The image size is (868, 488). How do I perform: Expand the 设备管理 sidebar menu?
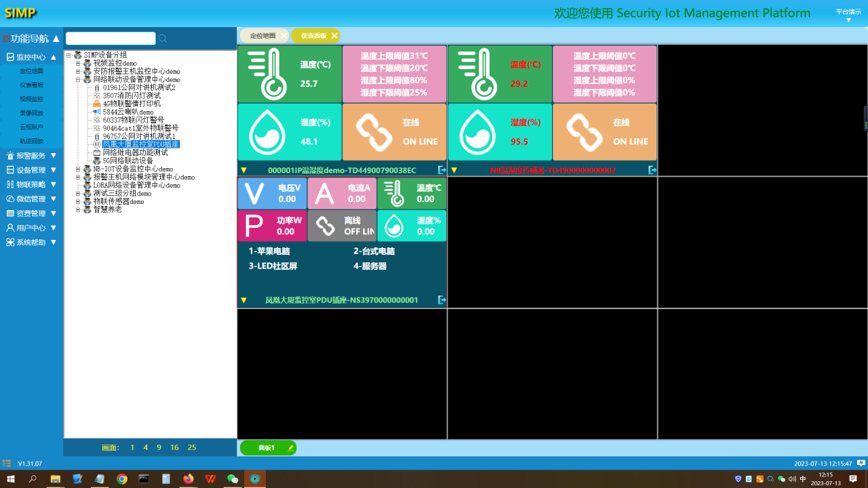tap(31, 170)
